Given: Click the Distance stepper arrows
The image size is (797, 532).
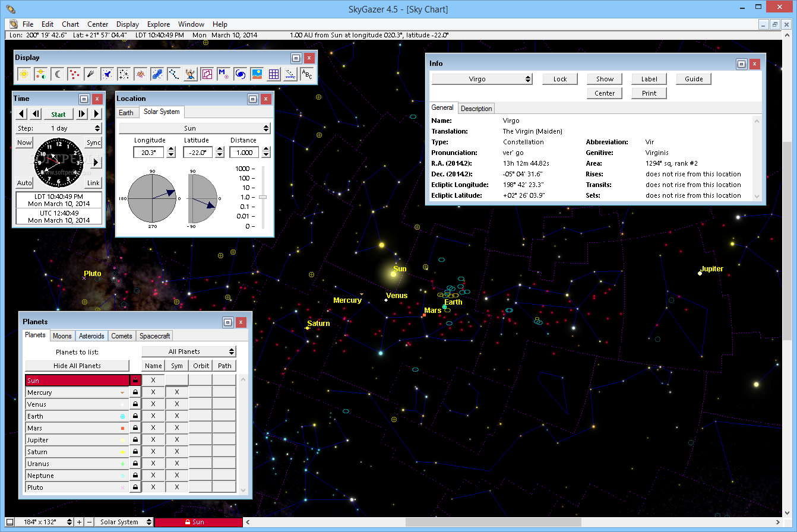Looking at the screenshot, I should pos(265,153).
